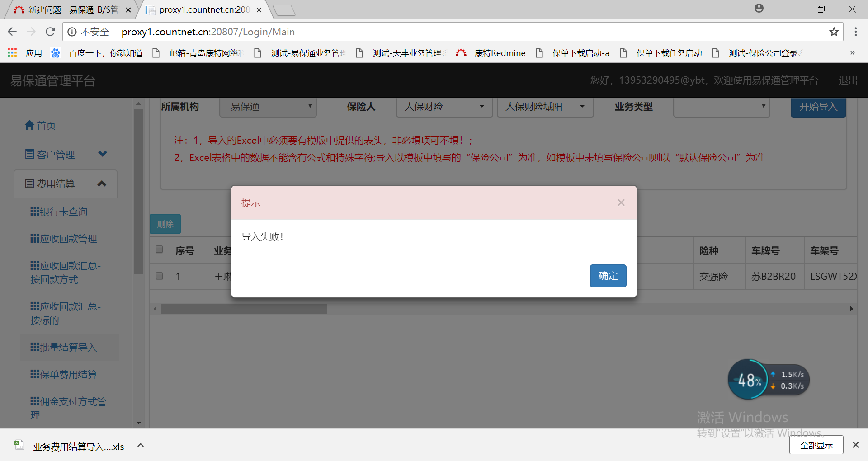This screenshot has height=461, width=868.
Task: Expand the 客户管理 sidebar menu
Action: pos(66,155)
